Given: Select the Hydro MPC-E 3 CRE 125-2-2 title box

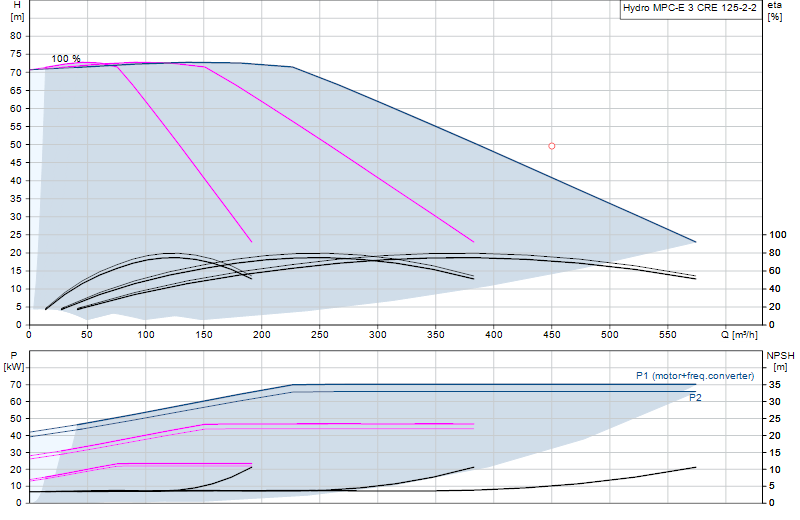Looking at the screenshot, I should 690,9.
